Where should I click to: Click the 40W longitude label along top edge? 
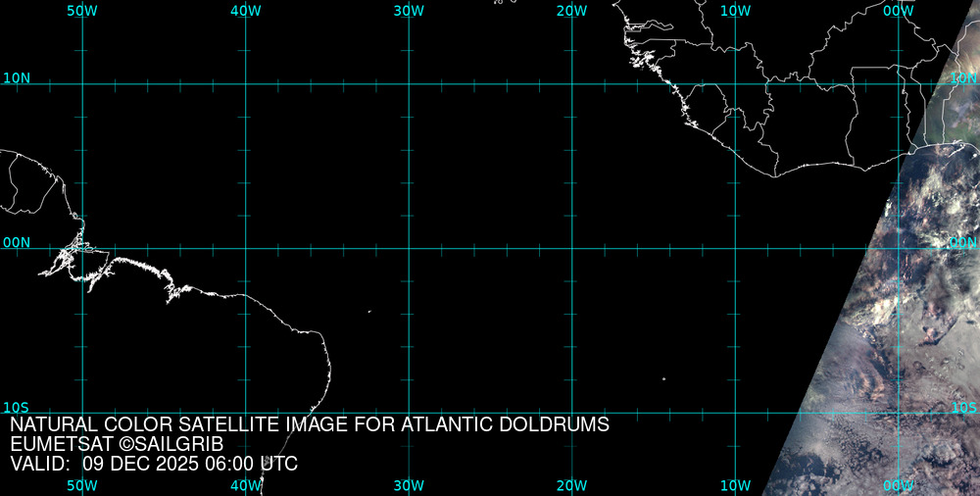pyautogui.click(x=245, y=10)
